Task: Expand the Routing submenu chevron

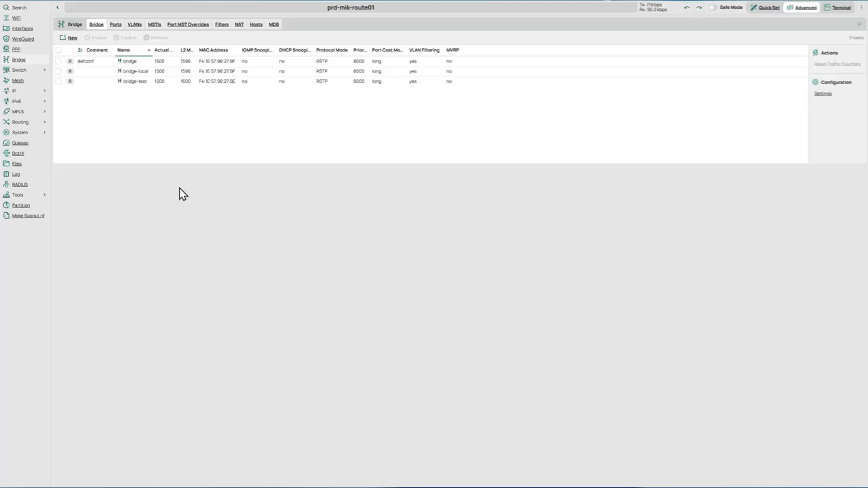Action: 45,122
